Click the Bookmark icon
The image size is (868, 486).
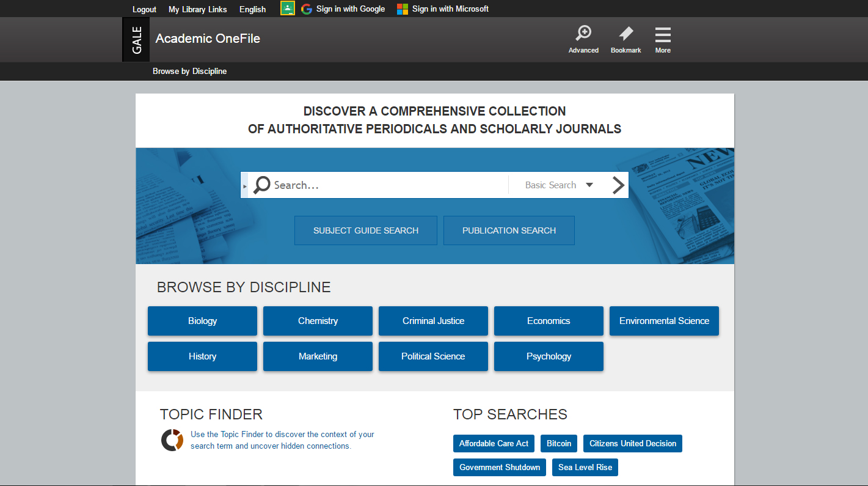coord(625,34)
